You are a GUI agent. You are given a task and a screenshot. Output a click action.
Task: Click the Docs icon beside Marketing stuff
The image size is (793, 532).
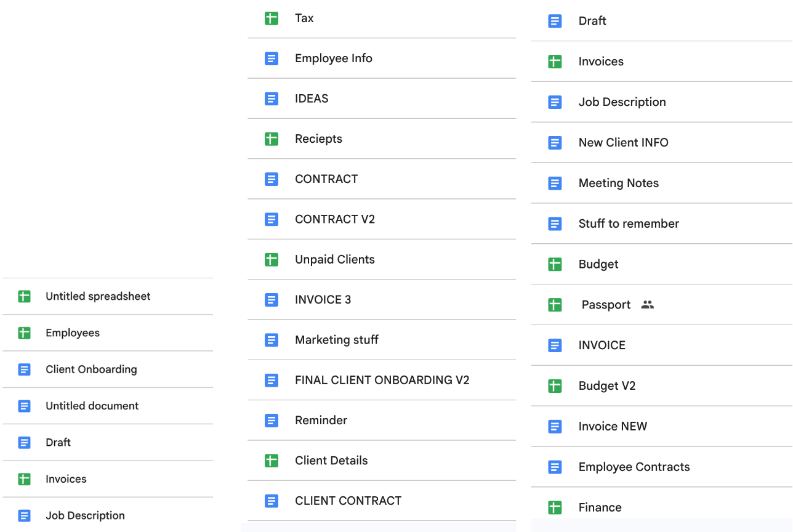click(x=272, y=340)
